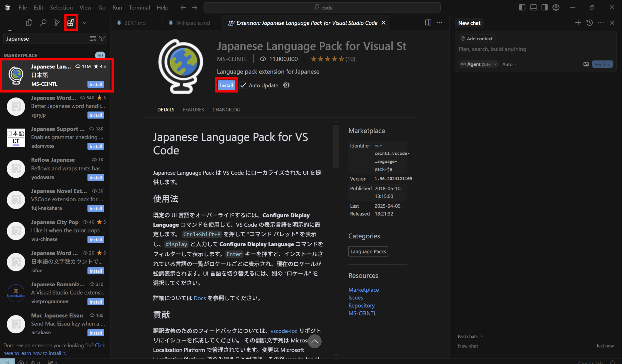Show chat history clock icon
Image resolution: width=622 pixels, height=364 pixels.
[x=590, y=23]
